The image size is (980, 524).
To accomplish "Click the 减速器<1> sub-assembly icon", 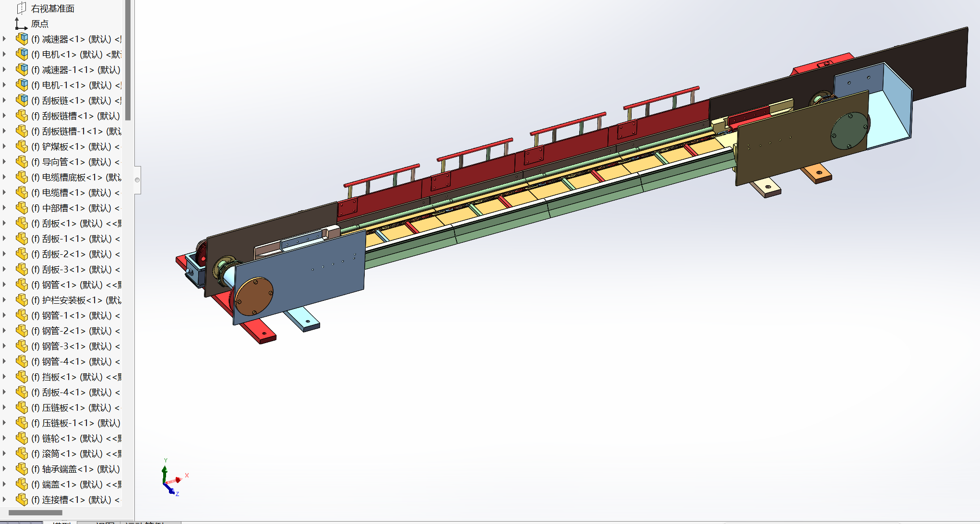I will 22,39.
